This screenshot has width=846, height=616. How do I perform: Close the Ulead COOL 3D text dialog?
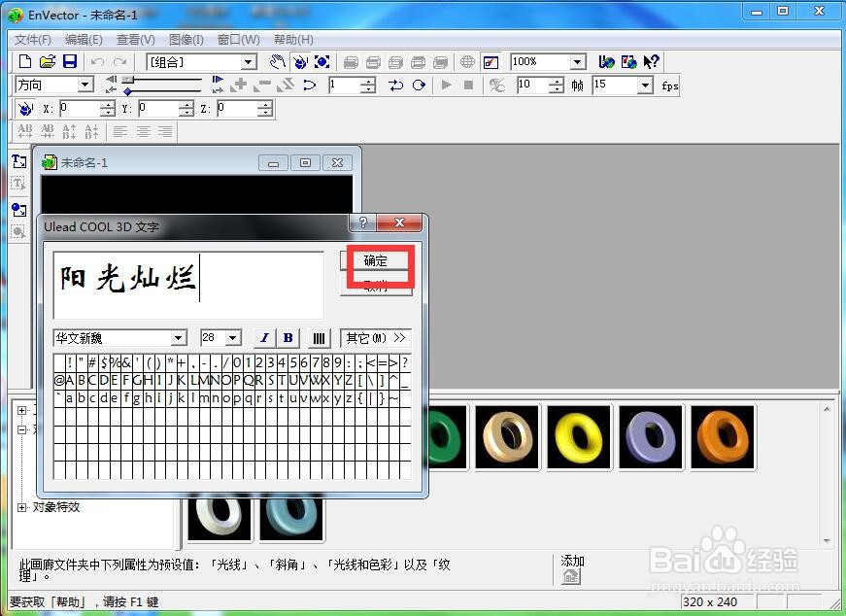tap(399, 222)
